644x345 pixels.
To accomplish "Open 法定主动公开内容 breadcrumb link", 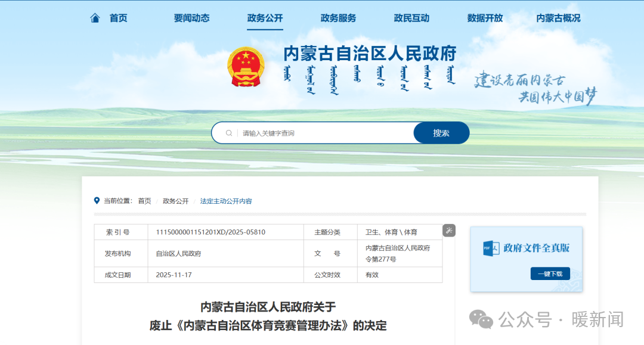I will tap(226, 201).
